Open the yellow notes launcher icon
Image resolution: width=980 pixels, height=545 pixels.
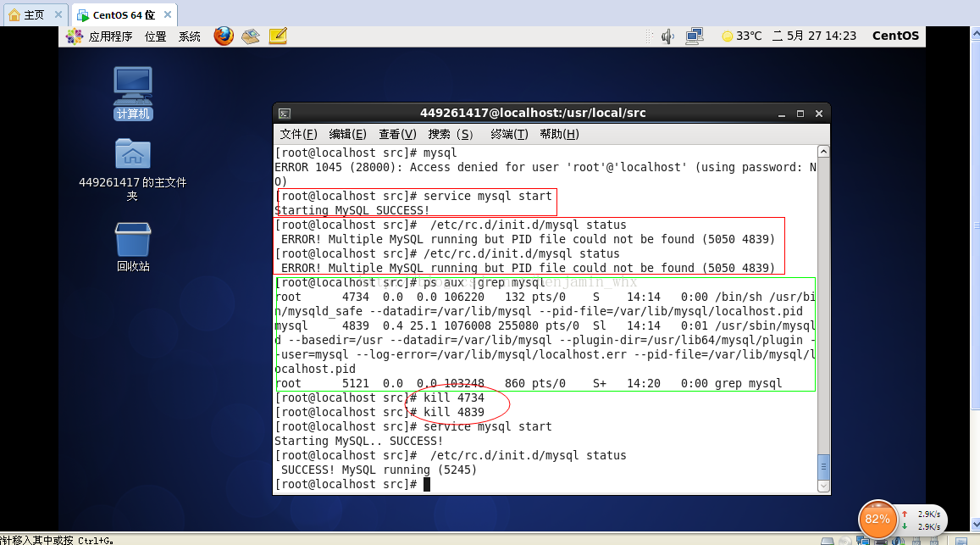pos(278,36)
